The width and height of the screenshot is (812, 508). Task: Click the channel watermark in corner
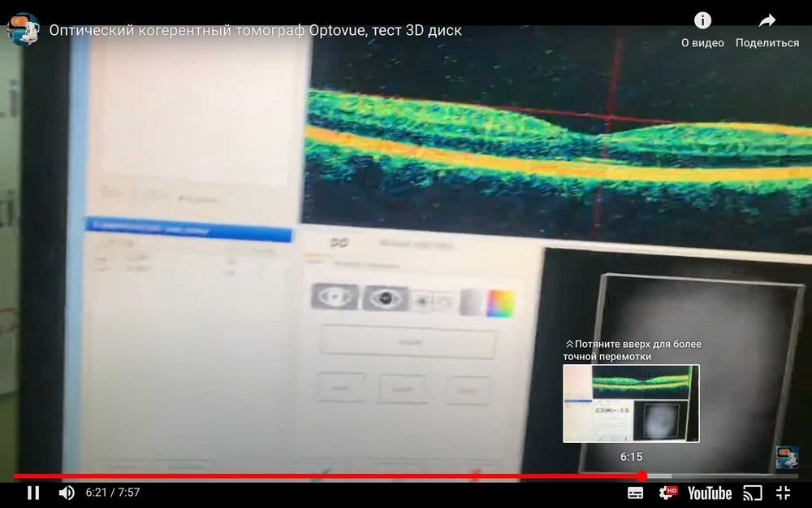pyautogui.click(x=786, y=457)
